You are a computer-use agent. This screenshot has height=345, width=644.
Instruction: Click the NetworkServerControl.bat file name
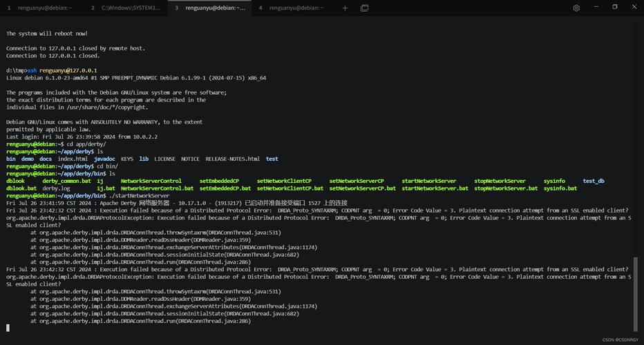pyautogui.click(x=157, y=188)
